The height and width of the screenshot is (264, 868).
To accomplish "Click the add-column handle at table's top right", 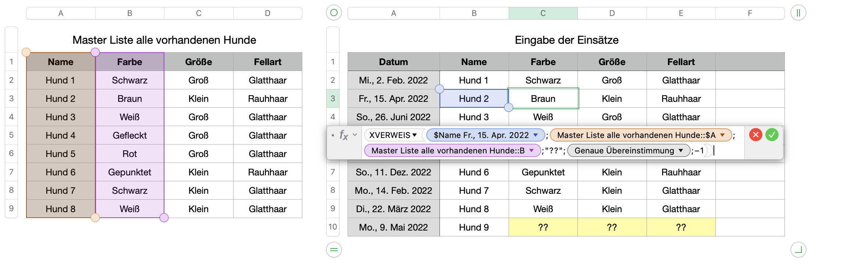I will 798,13.
